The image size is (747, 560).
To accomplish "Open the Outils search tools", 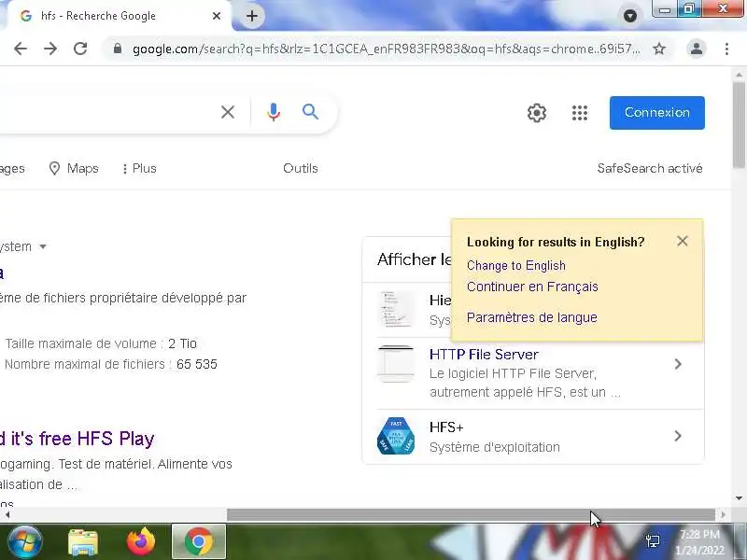I will pyautogui.click(x=301, y=168).
